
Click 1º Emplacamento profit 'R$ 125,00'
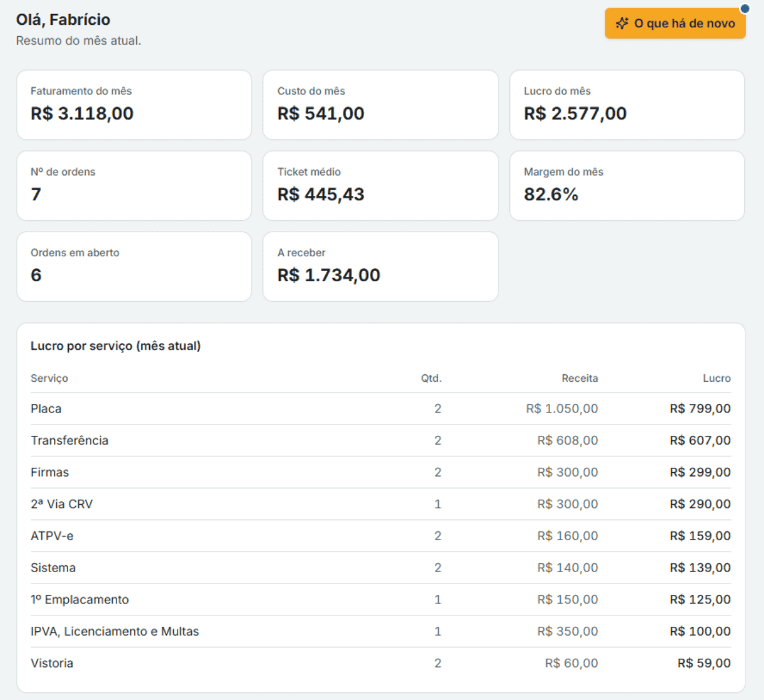coord(700,599)
